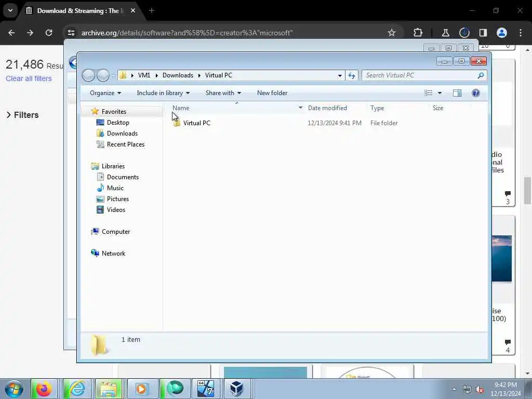The width and height of the screenshot is (532, 399).
Task: Click Downloads in the breadcrumb path
Action: 178,75
